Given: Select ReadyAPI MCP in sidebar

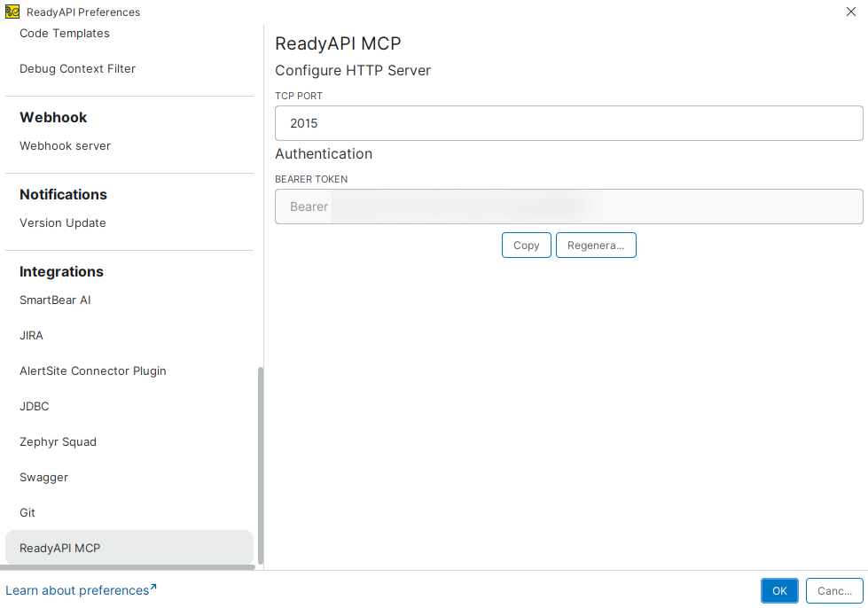Looking at the screenshot, I should click(x=129, y=548).
